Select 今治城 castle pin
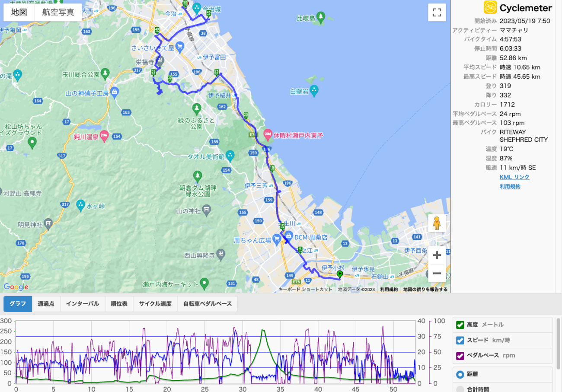562x392 pixels. point(197,8)
